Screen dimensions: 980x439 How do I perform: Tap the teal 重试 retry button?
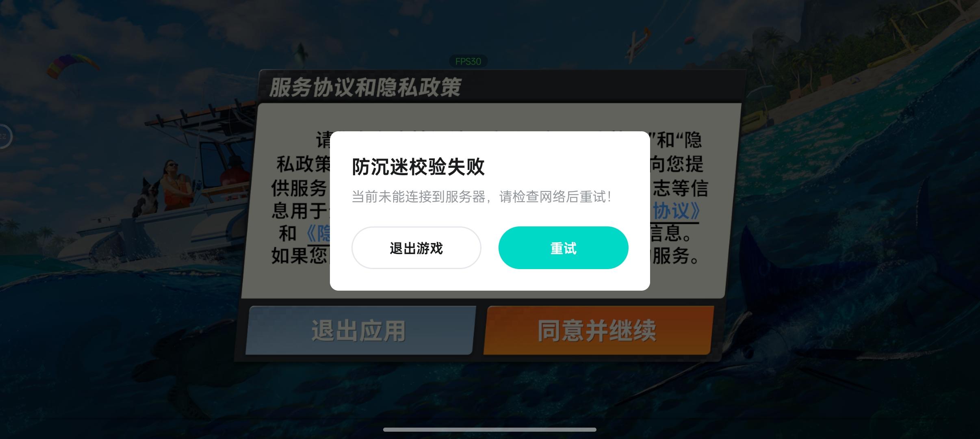563,248
